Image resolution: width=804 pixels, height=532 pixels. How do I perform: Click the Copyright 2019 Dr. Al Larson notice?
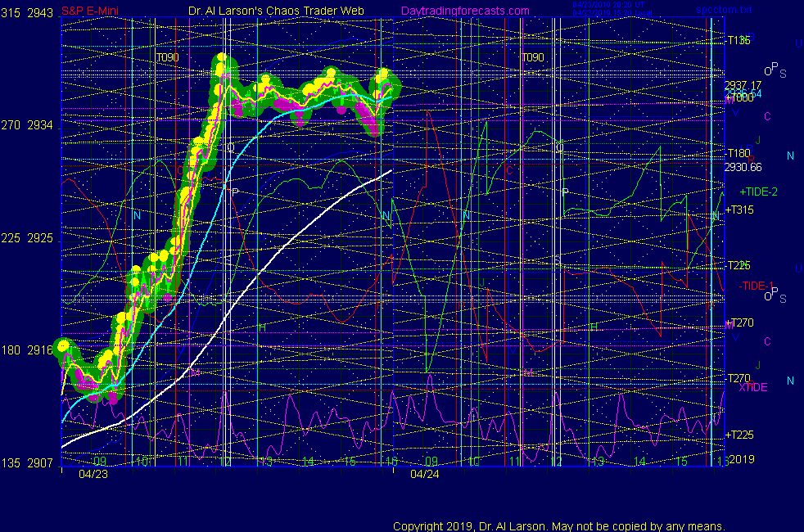pos(559,526)
